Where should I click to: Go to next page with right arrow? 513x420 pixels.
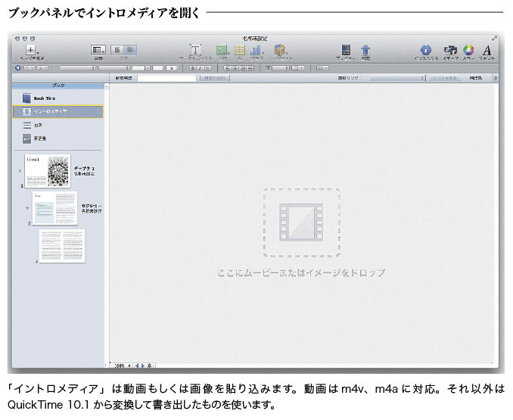pyautogui.click(x=143, y=366)
